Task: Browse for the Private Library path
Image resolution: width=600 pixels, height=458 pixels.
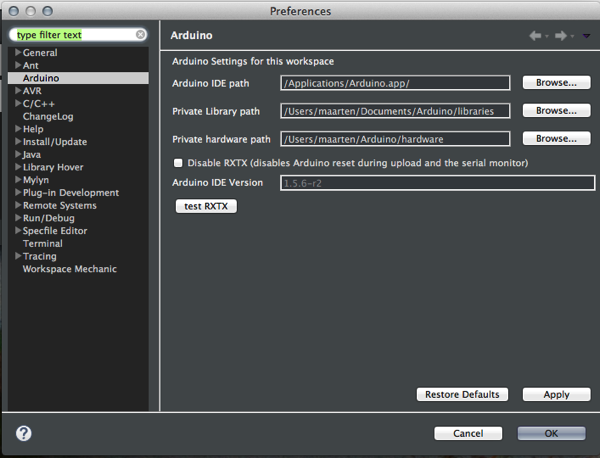Action: (556, 111)
